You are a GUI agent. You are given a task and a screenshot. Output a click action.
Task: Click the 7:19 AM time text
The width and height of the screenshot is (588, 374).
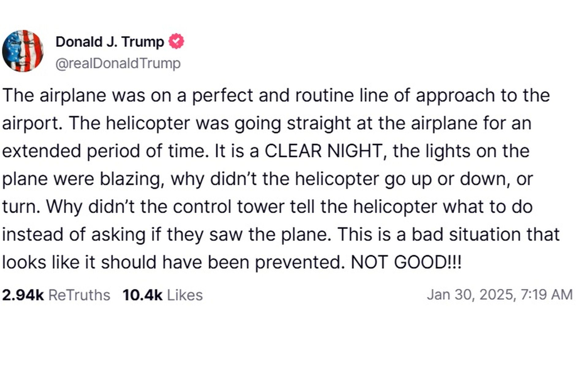[546, 295]
